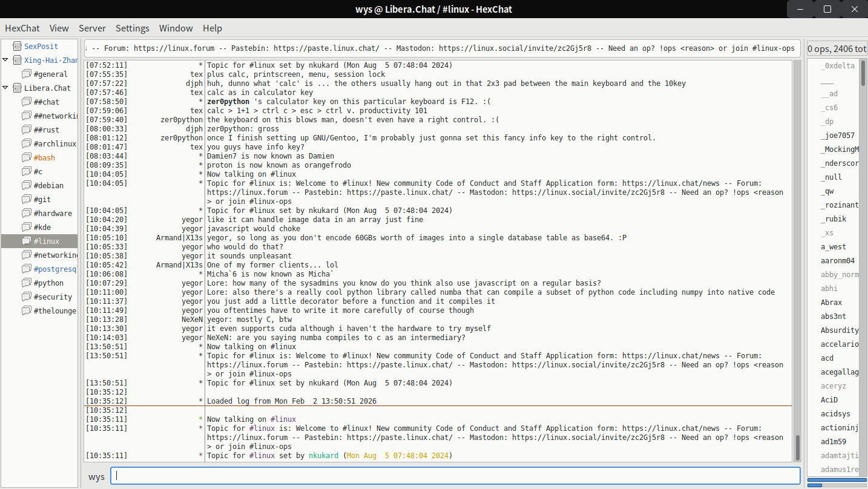Open the Settings menu
The height and width of the screenshot is (489, 868).
point(132,28)
